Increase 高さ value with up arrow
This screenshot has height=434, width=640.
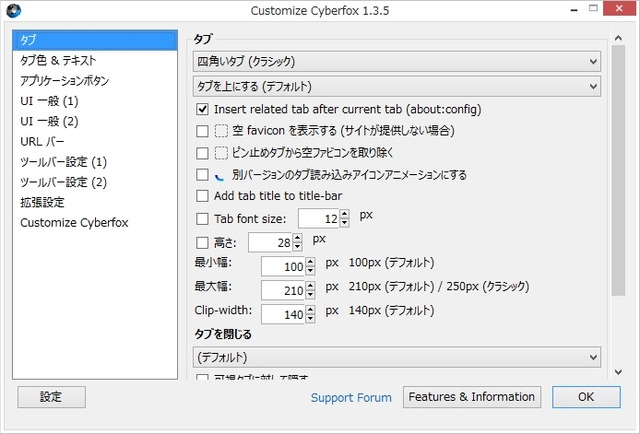click(x=298, y=238)
